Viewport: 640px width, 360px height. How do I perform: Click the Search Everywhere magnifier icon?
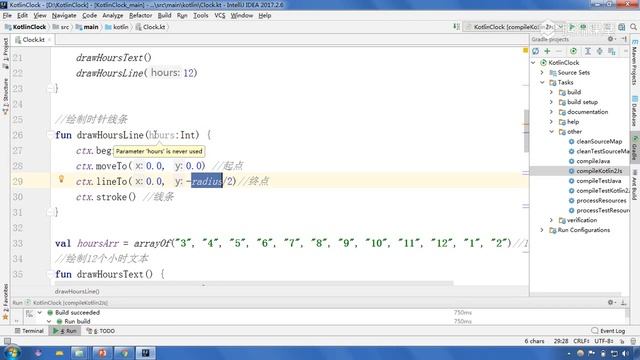point(633,27)
